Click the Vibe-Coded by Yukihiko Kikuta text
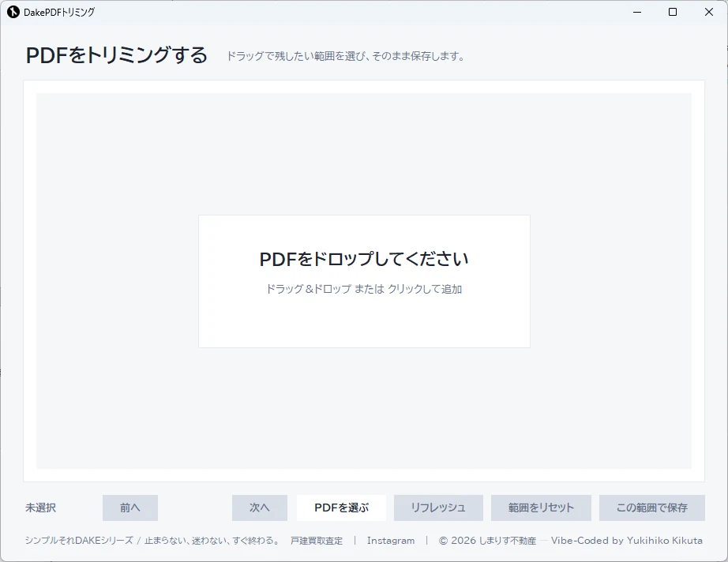The image size is (728, 562). pos(627,541)
